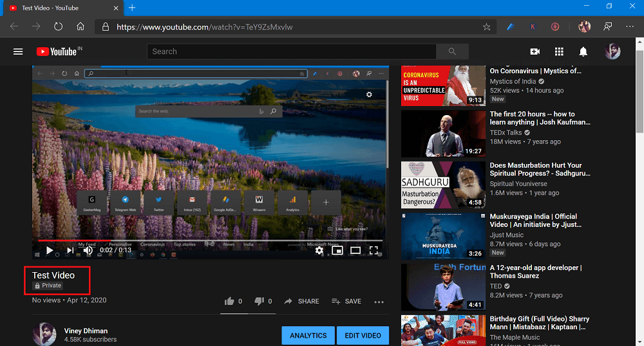Click the search magnifier button

452,51
